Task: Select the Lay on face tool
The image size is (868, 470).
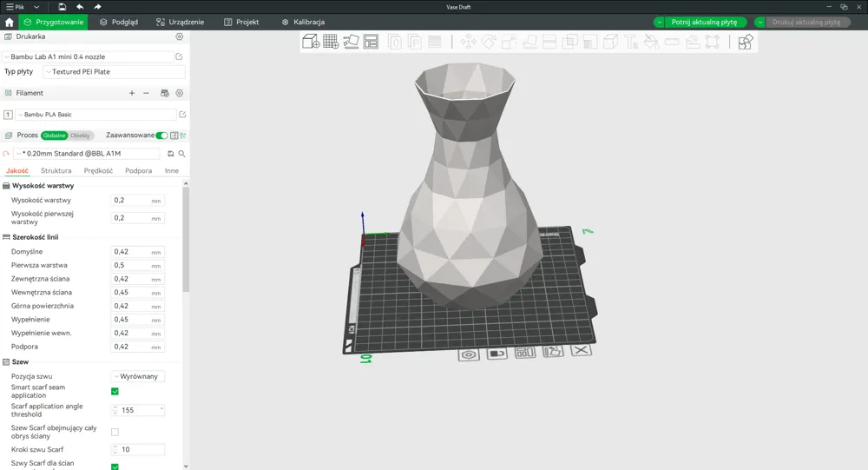Action: pyautogui.click(x=529, y=42)
